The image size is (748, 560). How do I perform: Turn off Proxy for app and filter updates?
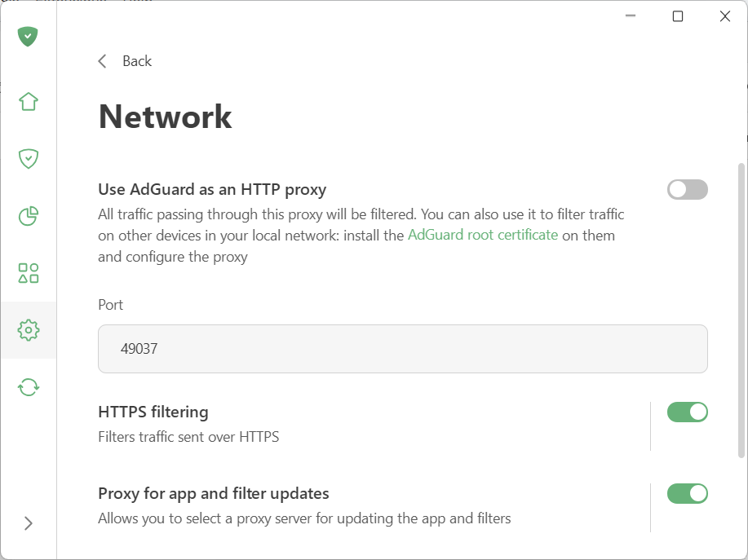click(x=687, y=493)
